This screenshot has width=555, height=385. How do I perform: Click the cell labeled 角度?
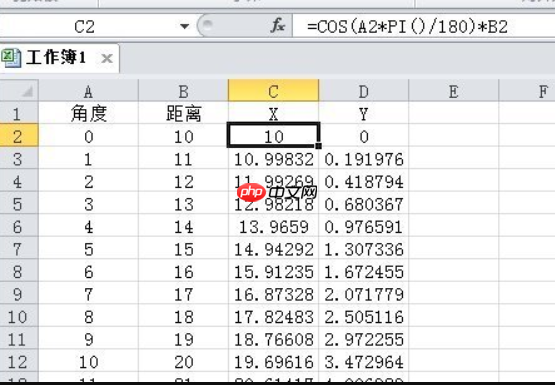[x=88, y=113]
